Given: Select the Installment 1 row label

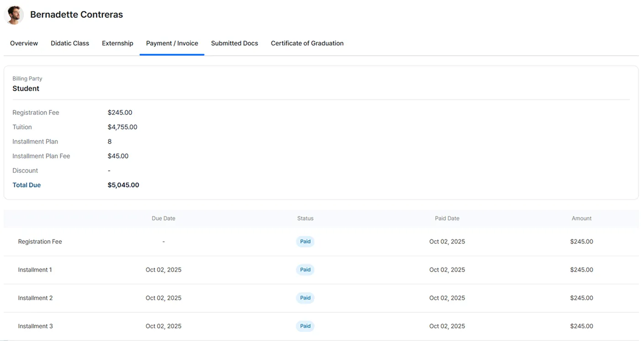Looking at the screenshot, I should pyautogui.click(x=35, y=270).
